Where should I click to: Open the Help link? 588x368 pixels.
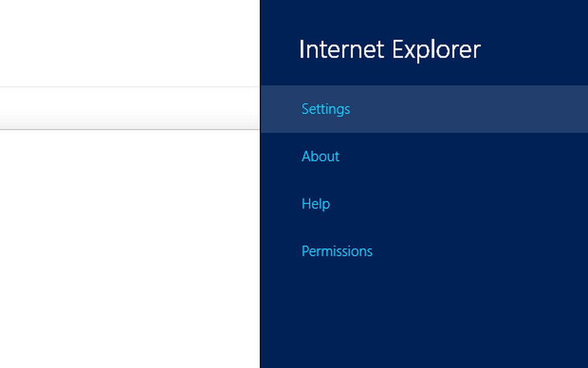[x=316, y=204]
